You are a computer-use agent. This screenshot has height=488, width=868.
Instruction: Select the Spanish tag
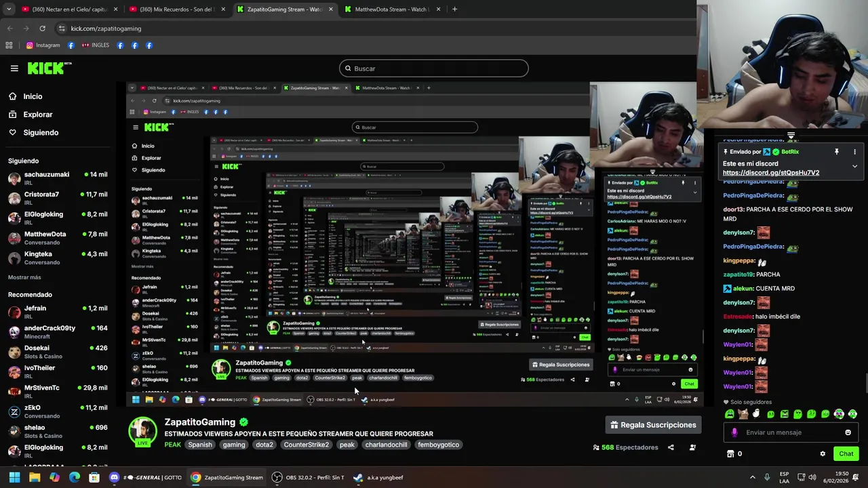click(200, 445)
